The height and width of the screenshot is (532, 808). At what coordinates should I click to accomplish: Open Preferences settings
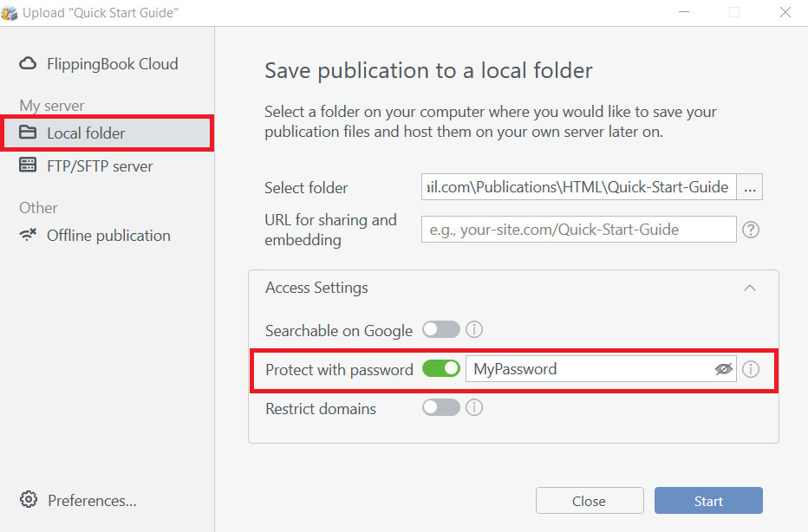click(x=78, y=500)
